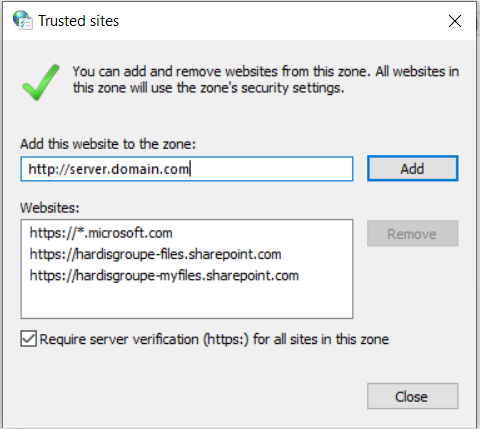Screen dimensions: 480x429
Task: Focus the 'Add this website to the zone' text box
Action: point(187,169)
